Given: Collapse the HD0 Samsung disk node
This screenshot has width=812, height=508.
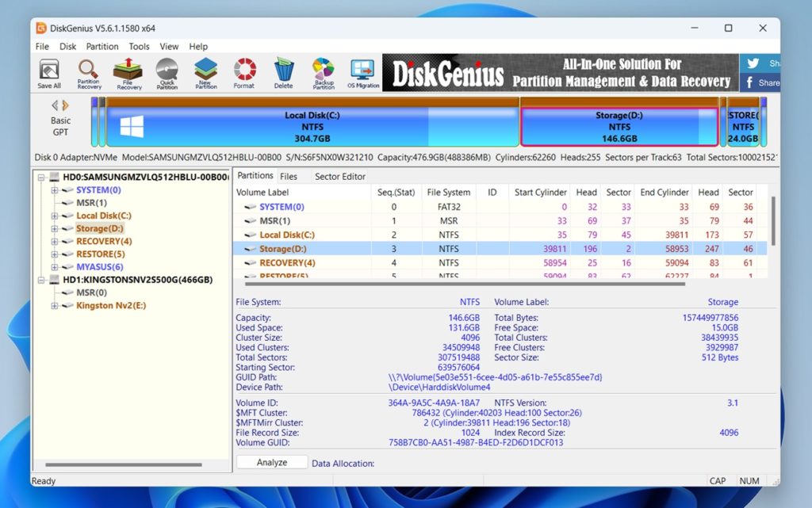Looking at the screenshot, I should (41, 178).
